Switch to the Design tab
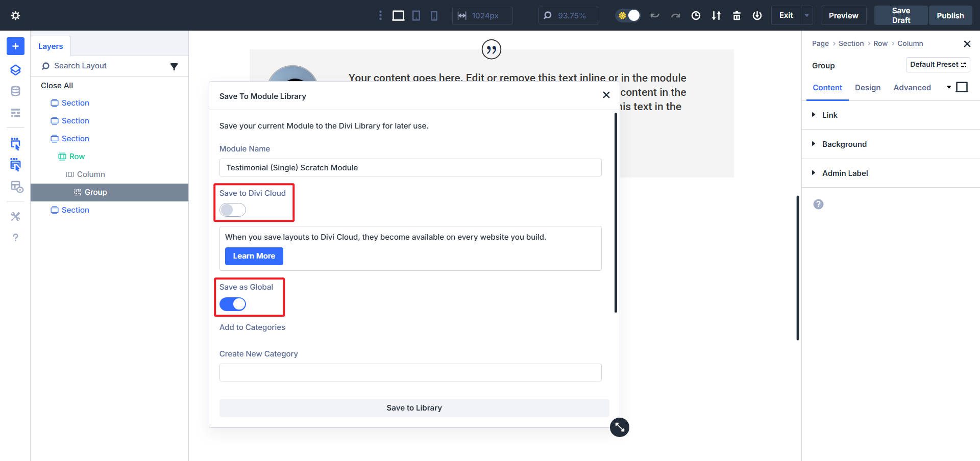 point(868,87)
